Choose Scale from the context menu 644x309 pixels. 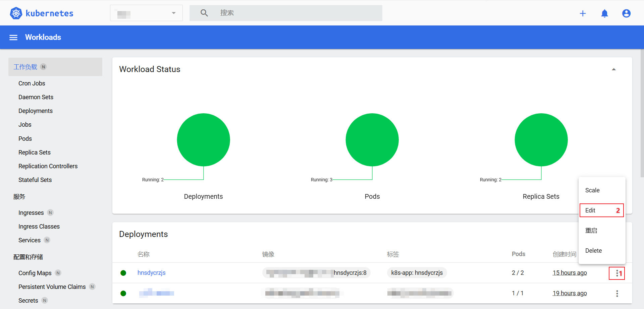(x=602, y=190)
